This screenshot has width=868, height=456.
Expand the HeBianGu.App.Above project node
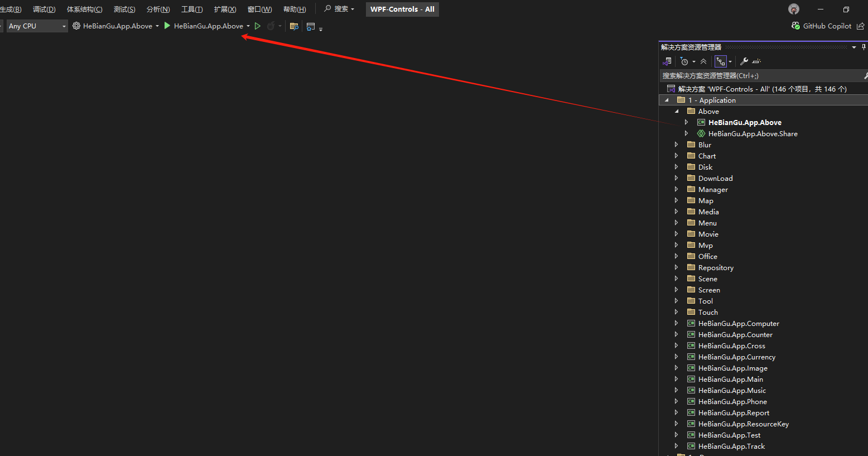click(x=687, y=122)
